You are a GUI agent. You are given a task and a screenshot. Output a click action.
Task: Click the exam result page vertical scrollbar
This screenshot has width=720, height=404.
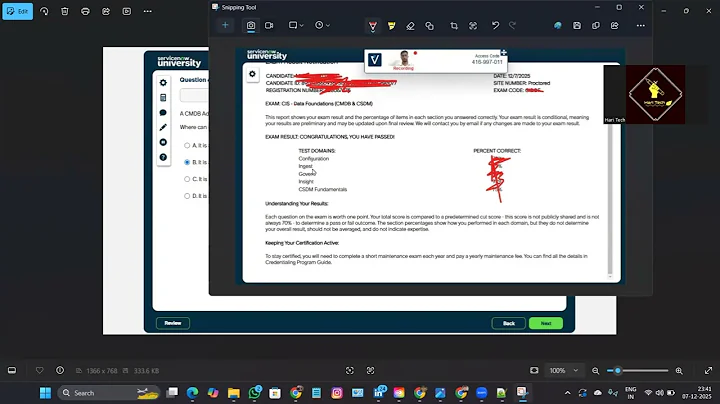point(610,200)
